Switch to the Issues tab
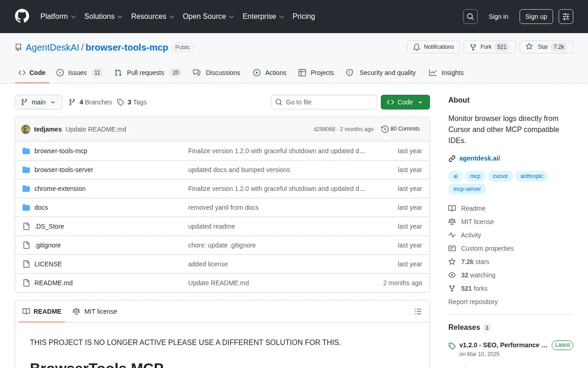The image size is (588, 368). click(x=79, y=73)
